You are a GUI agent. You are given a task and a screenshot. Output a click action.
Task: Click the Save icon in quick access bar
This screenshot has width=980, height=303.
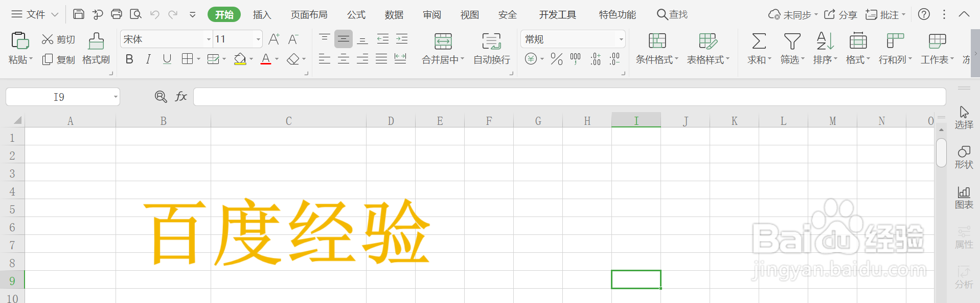click(79, 14)
